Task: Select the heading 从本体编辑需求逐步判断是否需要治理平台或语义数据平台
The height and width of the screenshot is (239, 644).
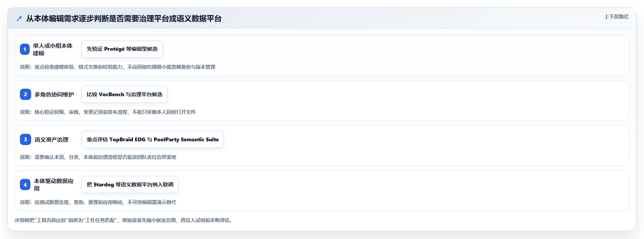Action: coord(124,18)
